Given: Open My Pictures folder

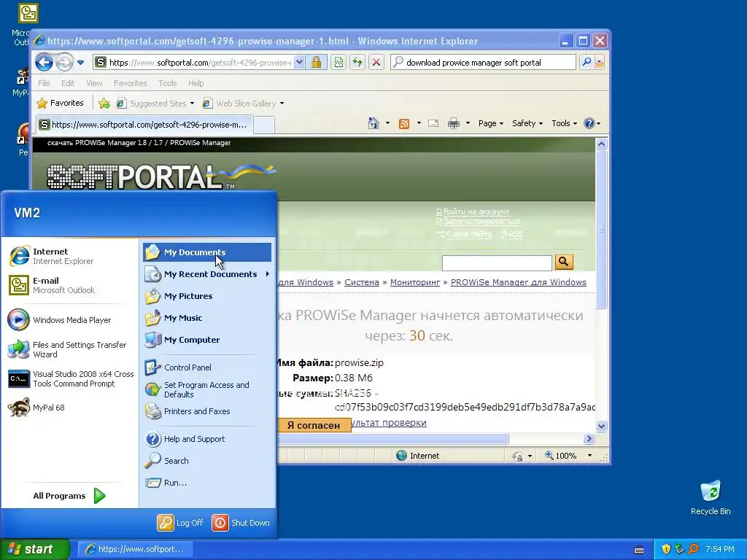Looking at the screenshot, I should (207, 296).
